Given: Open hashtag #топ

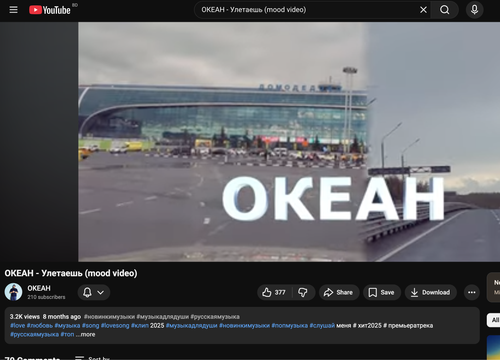Looking at the screenshot, I should click(x=67, y=334).
